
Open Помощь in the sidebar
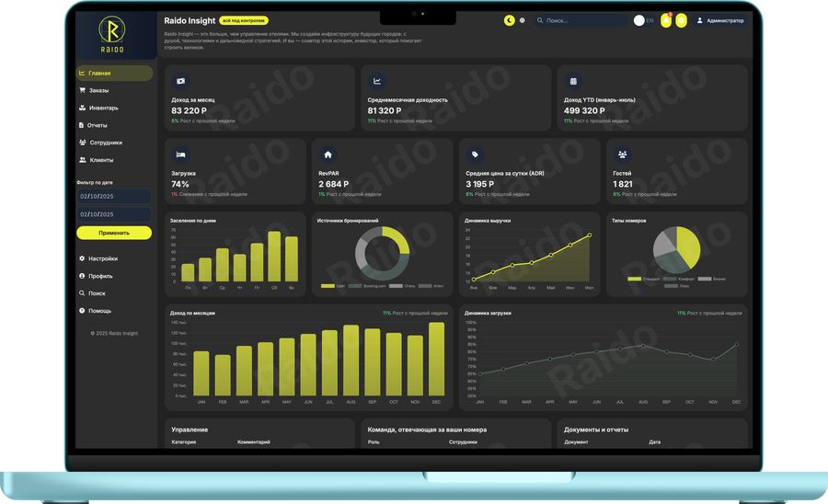(x=99, y=311)
